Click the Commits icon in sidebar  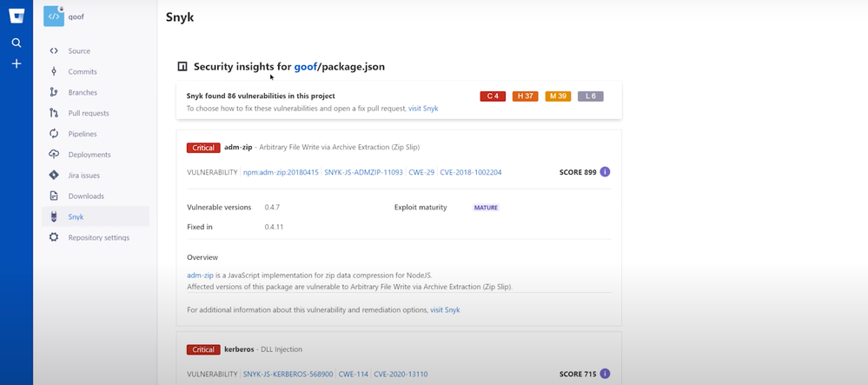pos(54,71)
